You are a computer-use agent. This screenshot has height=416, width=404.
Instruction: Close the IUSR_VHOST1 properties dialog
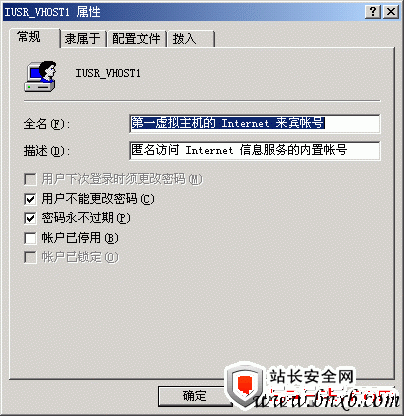click(x=391, y=12)
